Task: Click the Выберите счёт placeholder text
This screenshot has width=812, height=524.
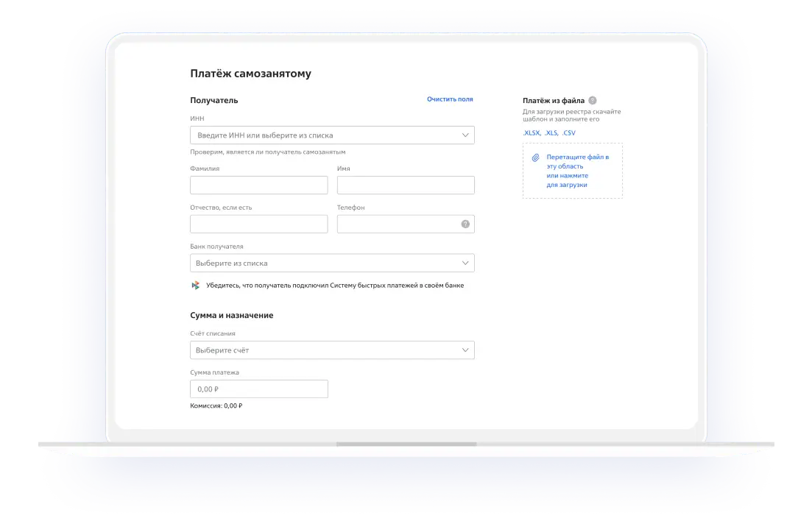Action: point(222,350)
